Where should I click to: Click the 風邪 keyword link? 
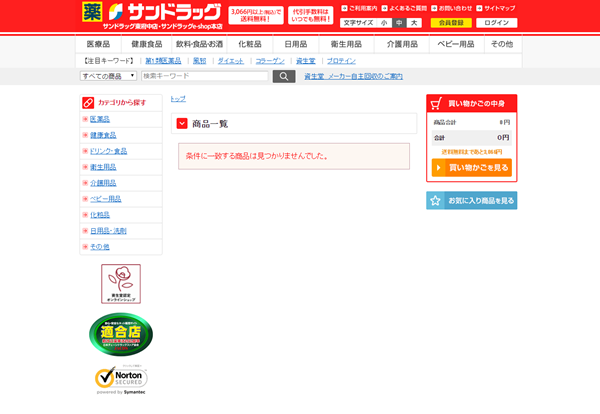tap(199, 61)
